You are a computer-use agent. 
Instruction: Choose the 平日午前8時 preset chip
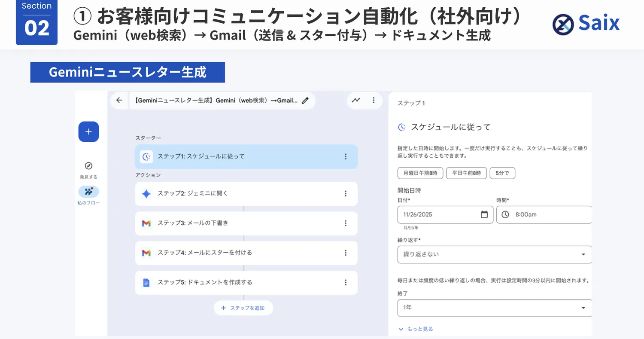[x=466, y=173]
